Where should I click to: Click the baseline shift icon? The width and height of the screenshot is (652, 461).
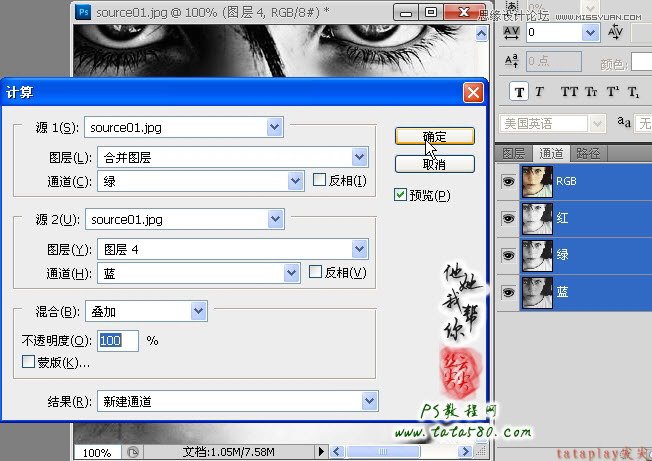click(511, 61)
